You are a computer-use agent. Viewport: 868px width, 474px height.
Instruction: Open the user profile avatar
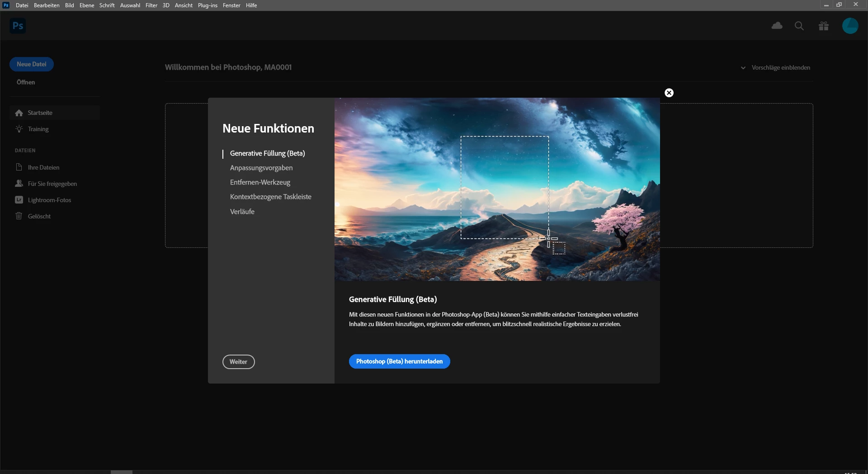[x=850, y=26]
